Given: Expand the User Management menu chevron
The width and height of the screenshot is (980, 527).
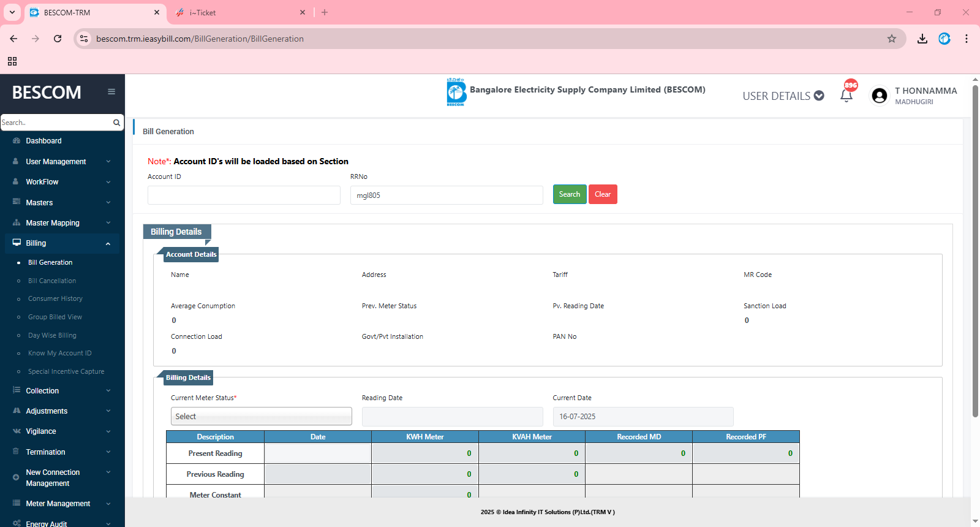Looking at the screenshot, I should [108, 162].
